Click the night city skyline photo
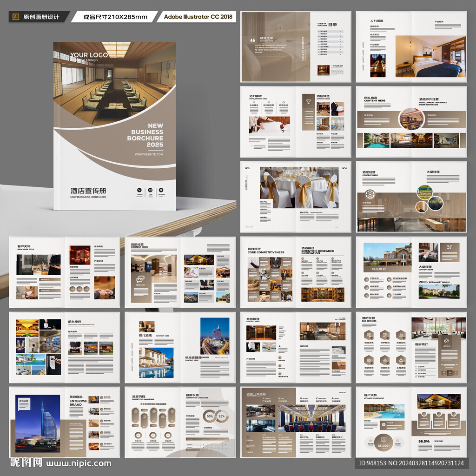Viewport: 476px width, 476px height. pos(215,336)
